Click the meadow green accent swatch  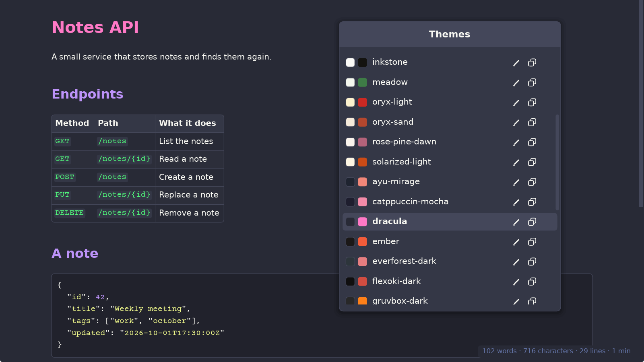point(362,82)
